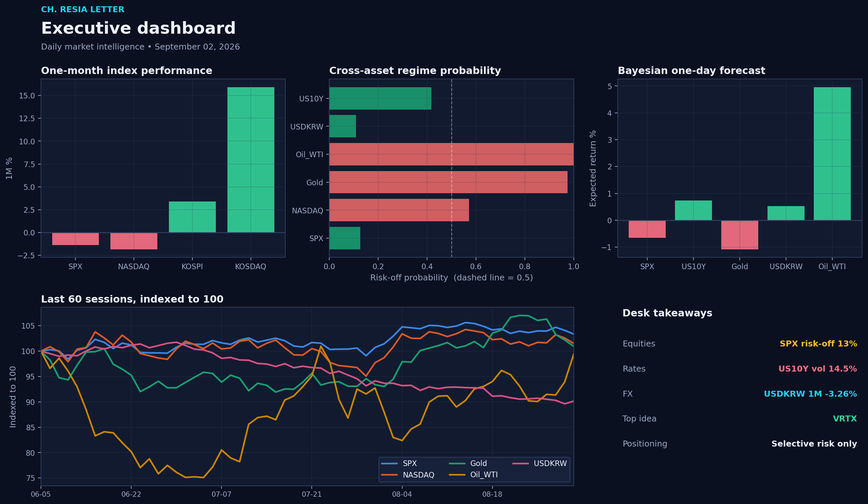Click the 'Indexed to 100' y-axis label
868x504 pixels.
pos(13,397)
